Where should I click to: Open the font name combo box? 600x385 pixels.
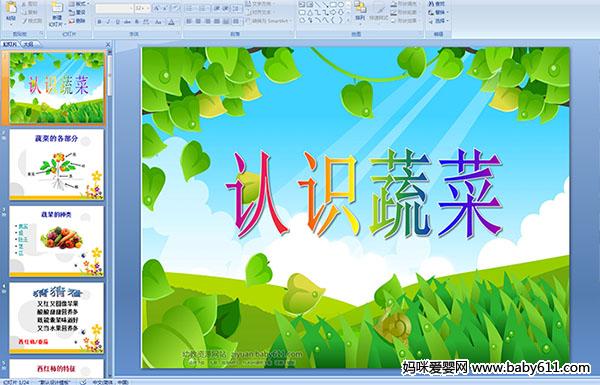tap(114, 8)
